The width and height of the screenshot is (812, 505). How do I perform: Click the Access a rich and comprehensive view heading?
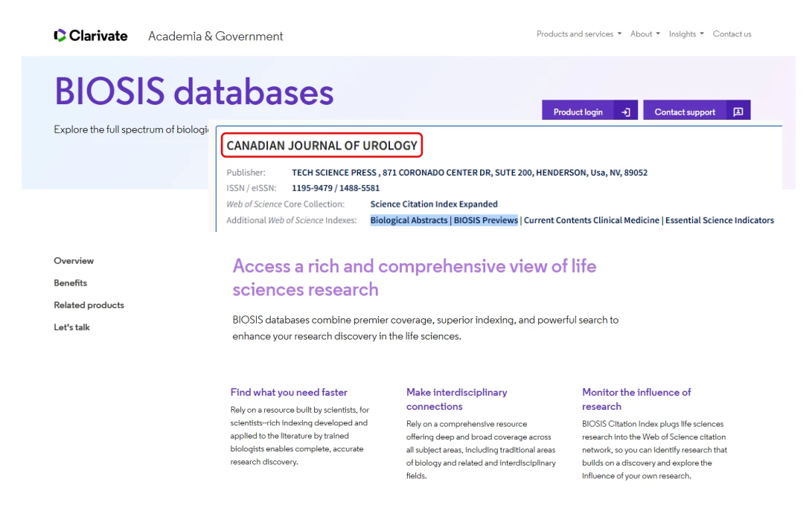coord(415,278)
